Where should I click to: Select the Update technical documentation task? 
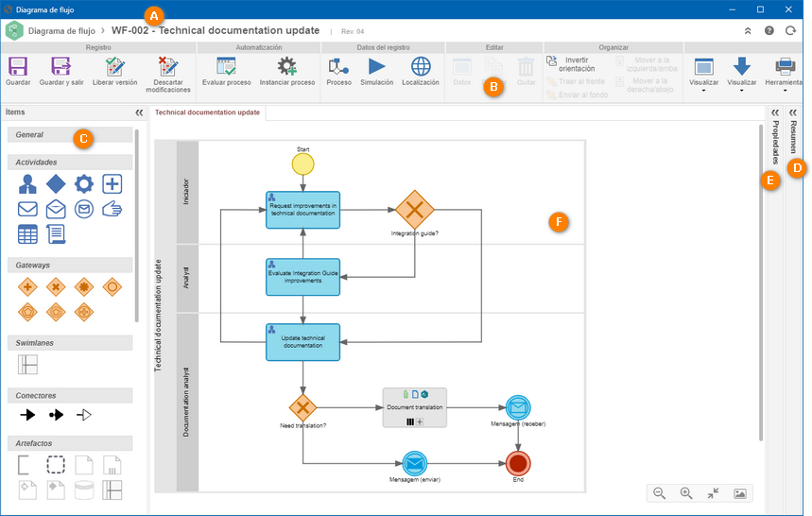point(302,342)
